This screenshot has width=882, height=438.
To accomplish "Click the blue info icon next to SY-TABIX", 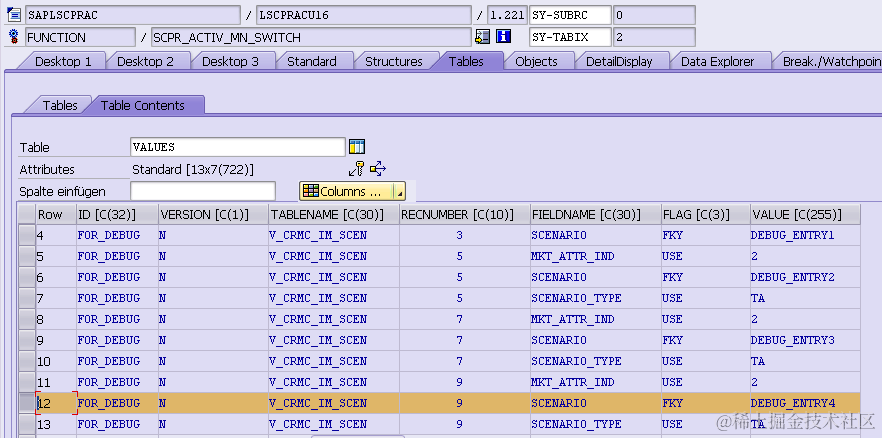I will tap(503, 37).
